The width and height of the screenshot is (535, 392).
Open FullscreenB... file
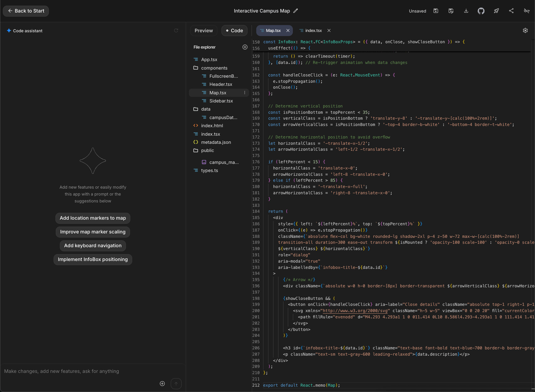click(x=223, y=76)
